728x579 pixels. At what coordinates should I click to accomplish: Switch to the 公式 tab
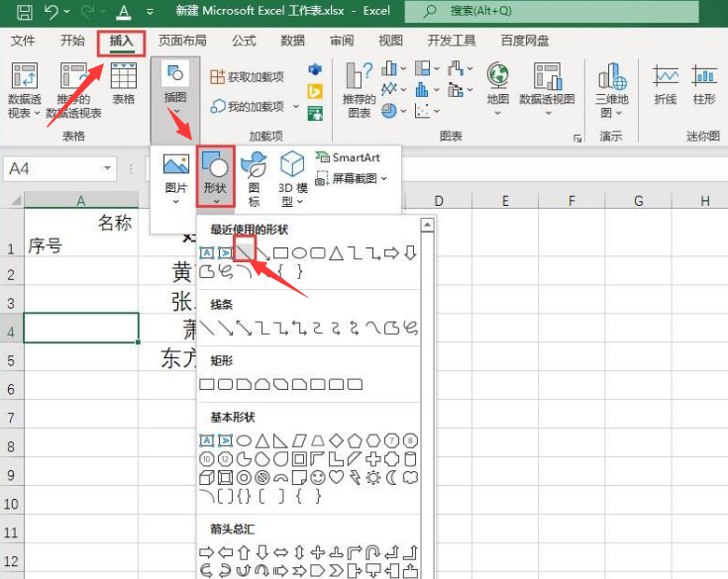tap(244, 41)
